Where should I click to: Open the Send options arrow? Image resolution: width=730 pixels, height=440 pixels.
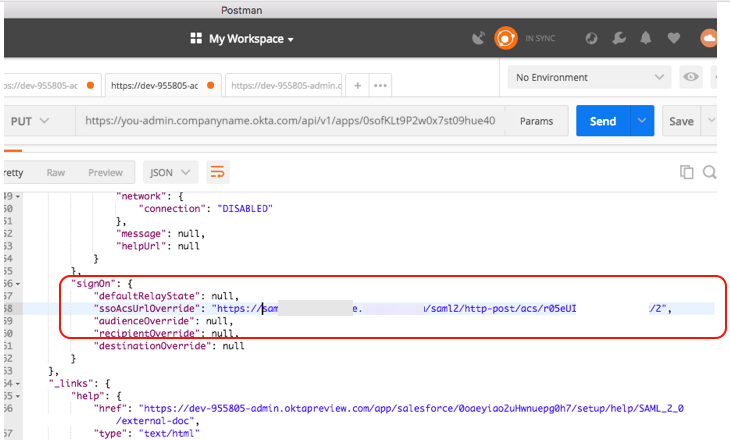point(642,121)
